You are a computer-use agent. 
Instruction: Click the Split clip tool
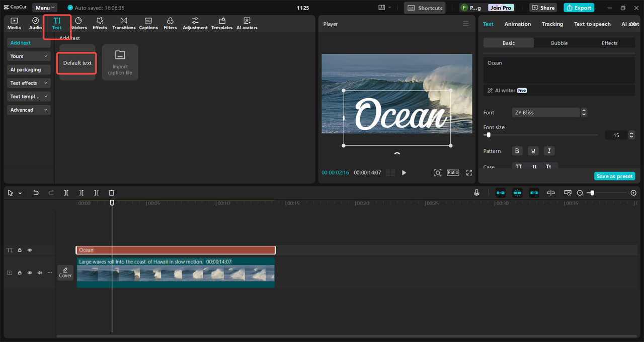[x=66, y=193]
